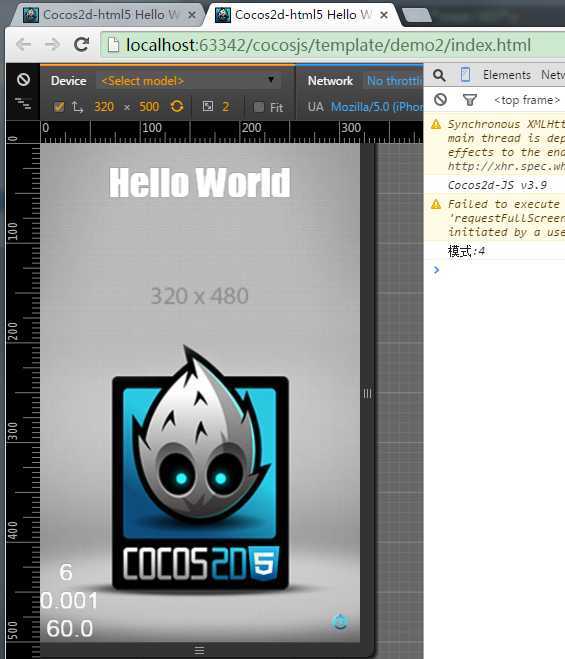
Task: Click the orange rotate reset icon
Action: tap(177, 106)
